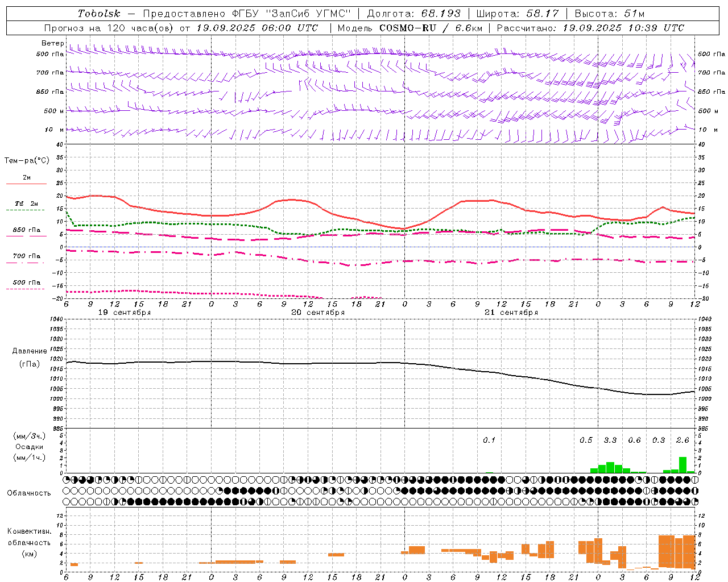Click the 'Конвективн.' convective cloud label

(x=30, y=531)
